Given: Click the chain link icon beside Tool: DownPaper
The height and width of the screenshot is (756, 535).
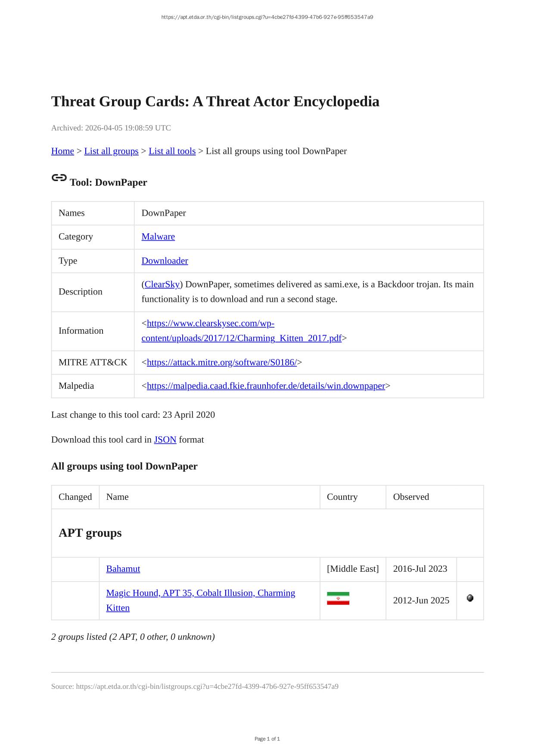Looking at the screenshot, I should pyautogui.click(x=59, y=178).
